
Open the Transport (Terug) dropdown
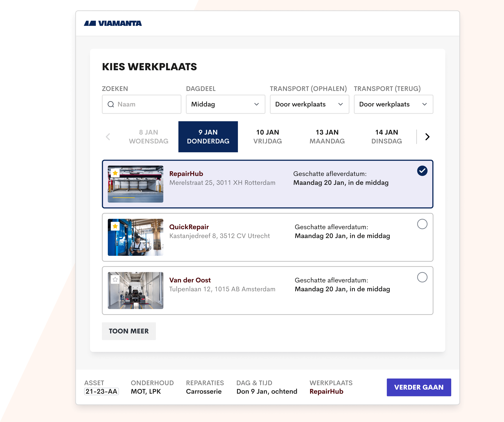(x=394, y=104)
